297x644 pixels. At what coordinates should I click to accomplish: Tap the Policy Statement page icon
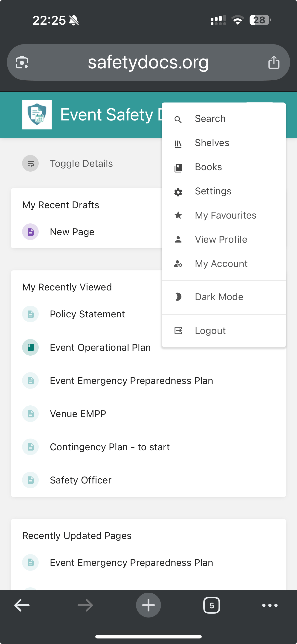pos(30,314)
